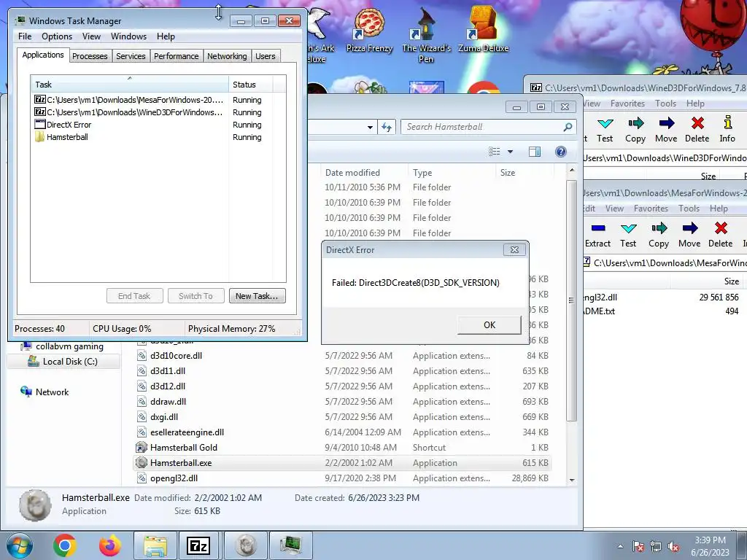747x560 pixels.
Task: Open Chrome from the taskbar
Action: point(64,545)
